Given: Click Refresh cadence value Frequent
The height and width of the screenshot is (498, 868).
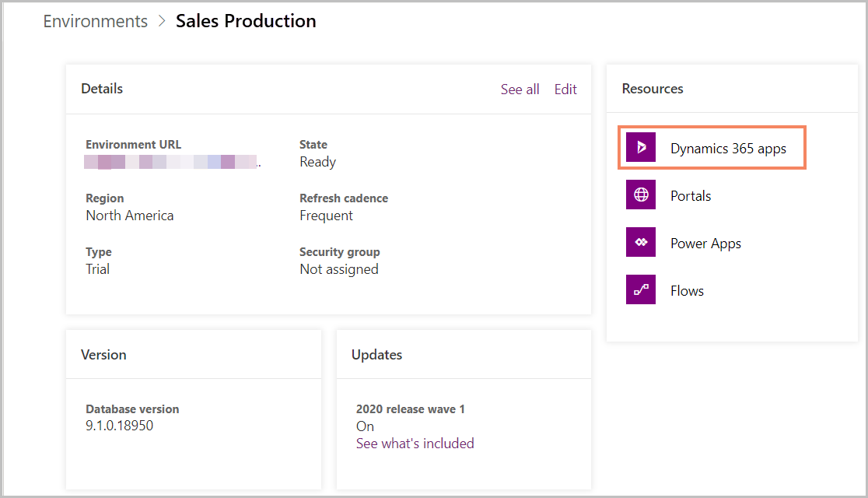Looking at the screenshot, I should [x=326, y=216].
